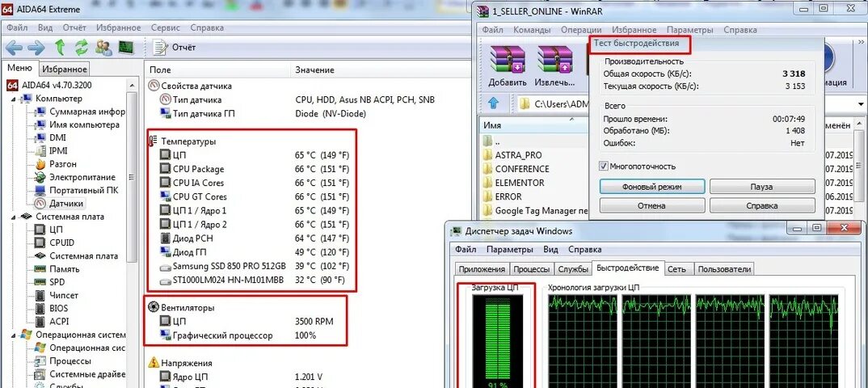Switch to Процессы tab in Task Manager
This screenshot has width=868, height=388.
pos(532,269)
